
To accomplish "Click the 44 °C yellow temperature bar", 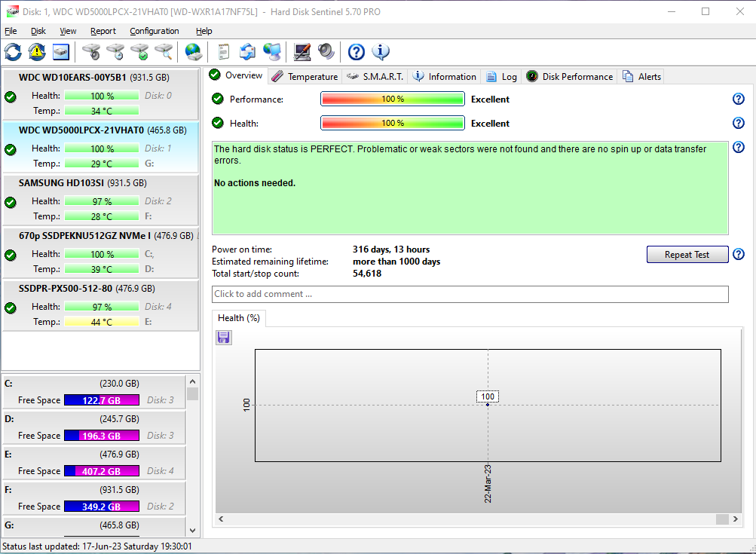I will click(x=102, y=322).
